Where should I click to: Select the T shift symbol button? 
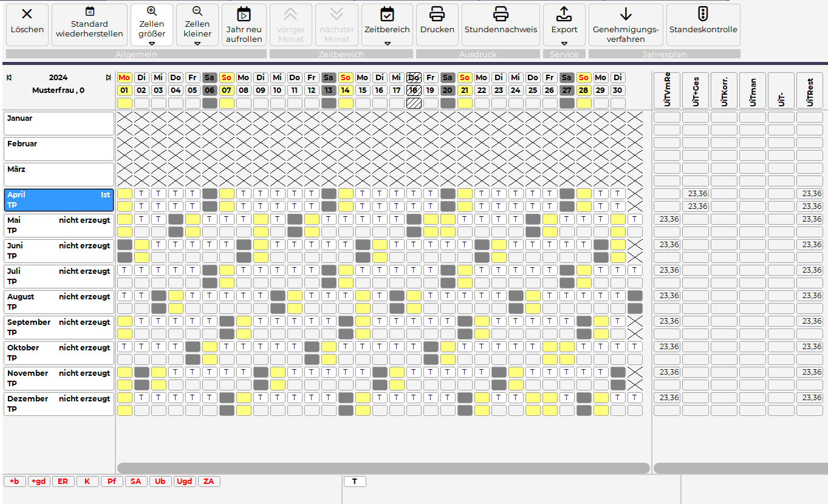point(355,482)
